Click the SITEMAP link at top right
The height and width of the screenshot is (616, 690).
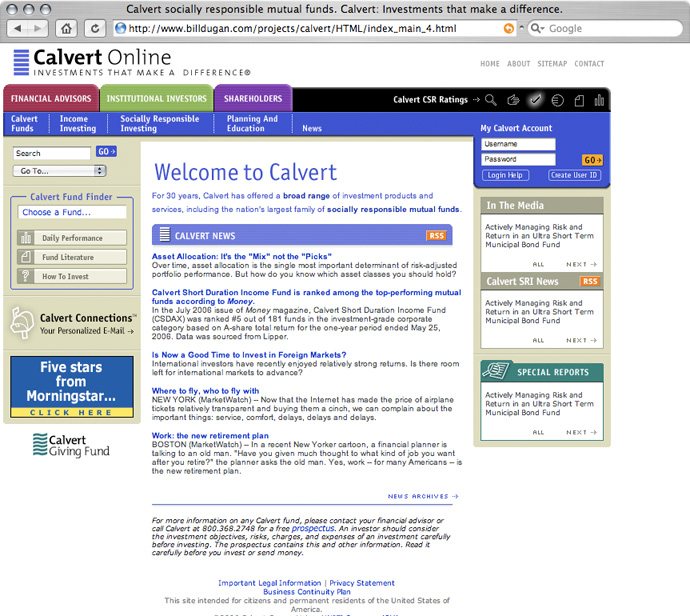click(x=552, y=64)
